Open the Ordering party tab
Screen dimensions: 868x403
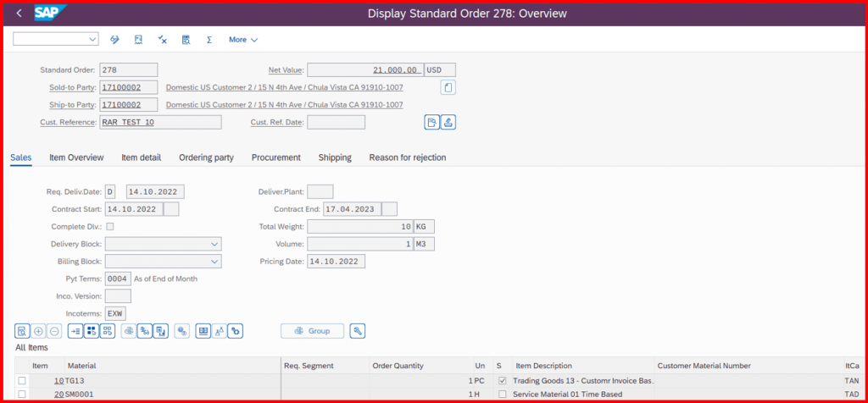(x=207, y=157)
